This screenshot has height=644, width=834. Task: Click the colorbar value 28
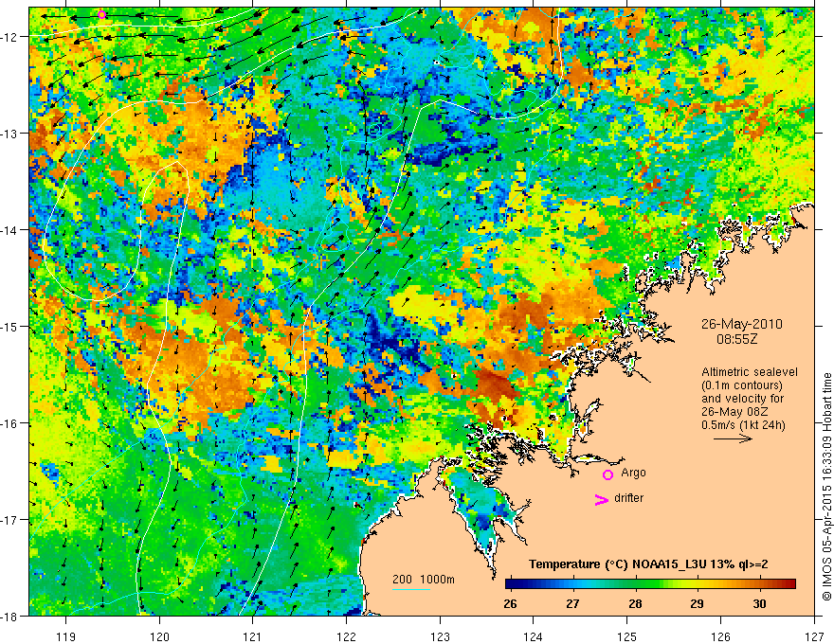(635, 603)
